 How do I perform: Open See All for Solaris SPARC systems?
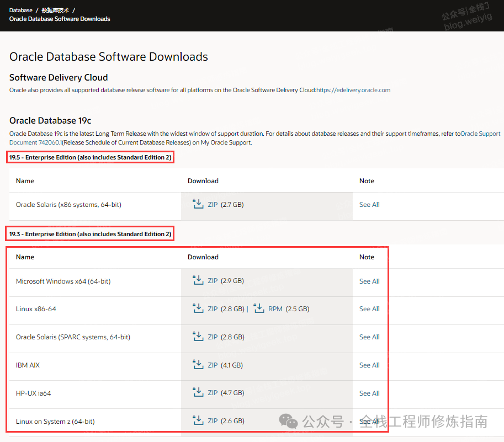[x=369, y=337]
